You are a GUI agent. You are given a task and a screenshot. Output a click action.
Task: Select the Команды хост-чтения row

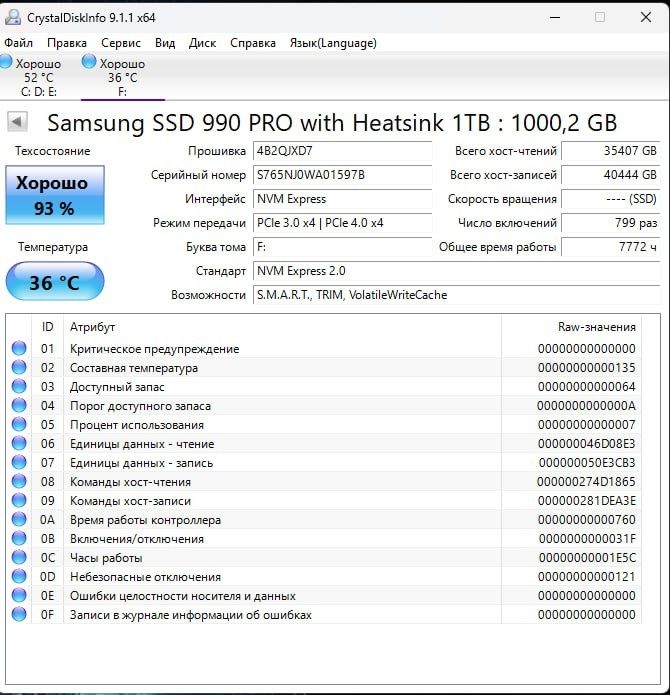(324, 481)
